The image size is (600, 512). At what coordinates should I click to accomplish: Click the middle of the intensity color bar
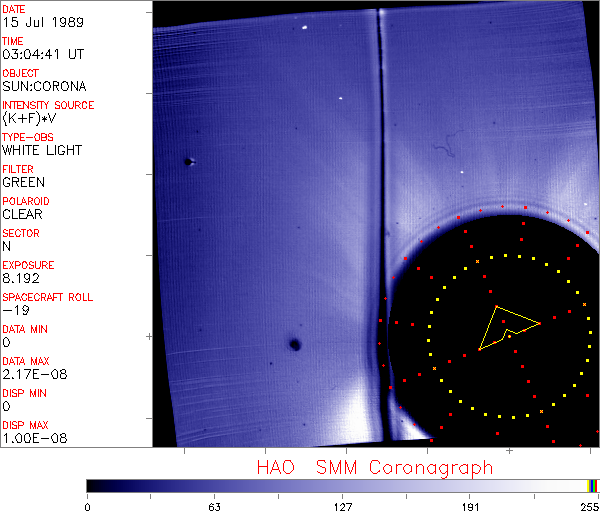[x=342, y=485]
